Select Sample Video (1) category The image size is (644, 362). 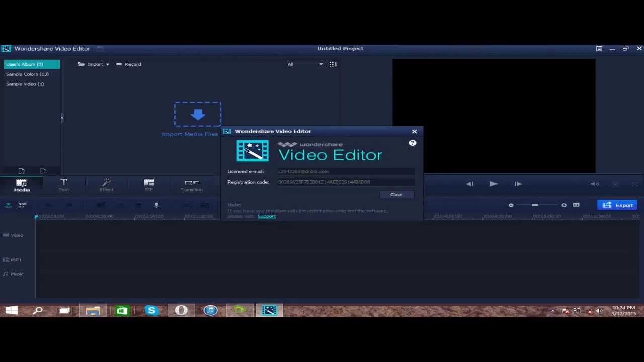pos(25,84)
